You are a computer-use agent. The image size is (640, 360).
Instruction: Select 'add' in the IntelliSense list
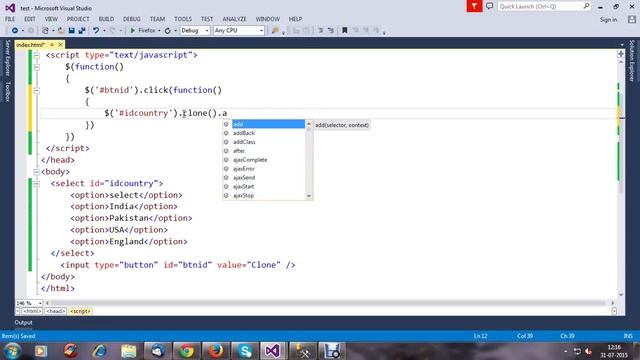tap(268, 124)
